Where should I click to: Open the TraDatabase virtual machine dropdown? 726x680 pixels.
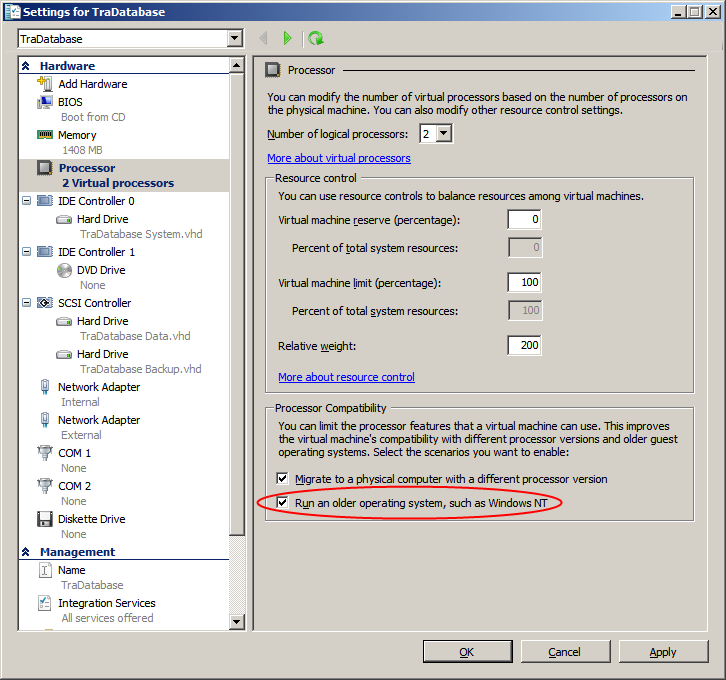click(235, 39)
